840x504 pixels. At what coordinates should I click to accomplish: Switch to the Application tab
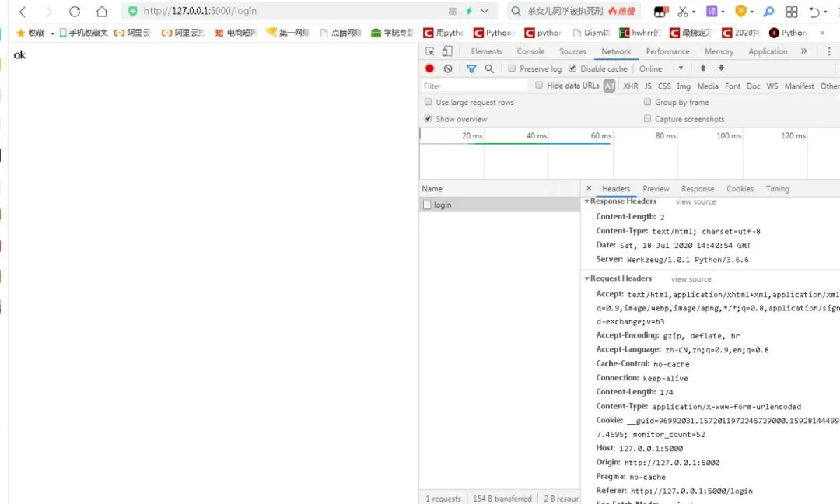point(768,51)
